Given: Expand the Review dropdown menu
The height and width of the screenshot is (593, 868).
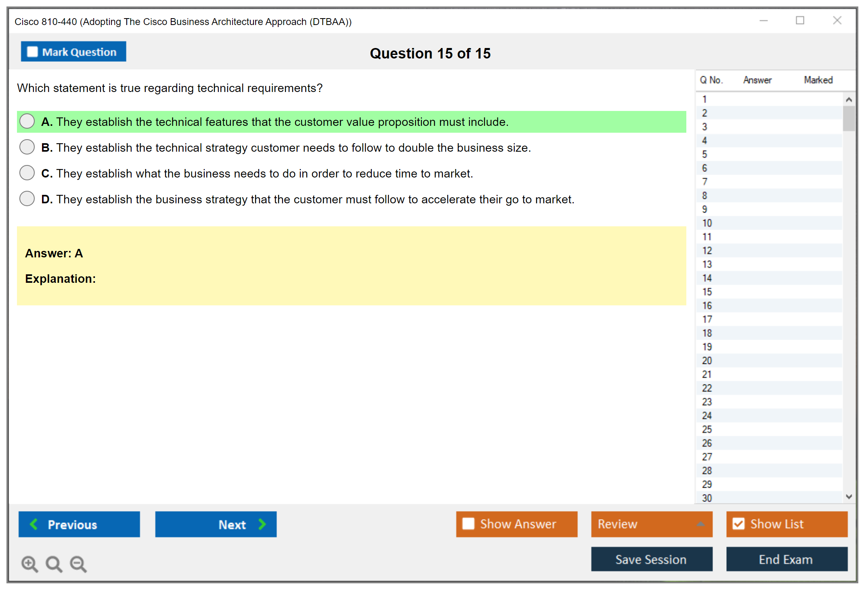Looking at the screenshot, I should tap(700, 524).
